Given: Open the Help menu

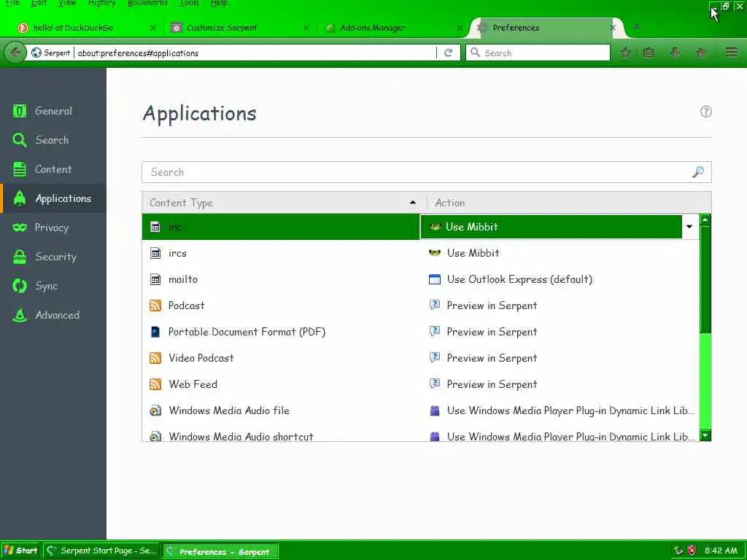Looking at the screenshot, I should pyautogui.click(x=219, y=3).
